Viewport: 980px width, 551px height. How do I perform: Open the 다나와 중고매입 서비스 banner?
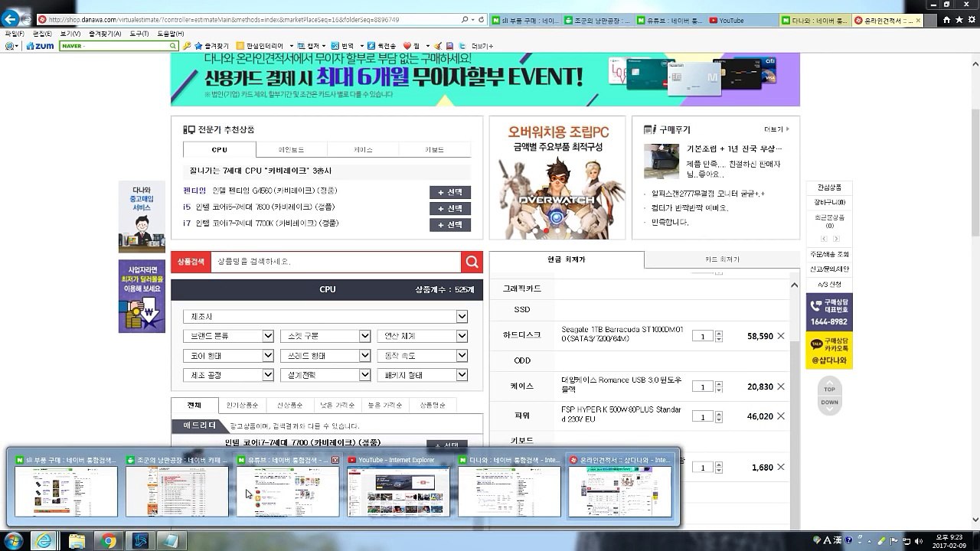click(142, 217)
